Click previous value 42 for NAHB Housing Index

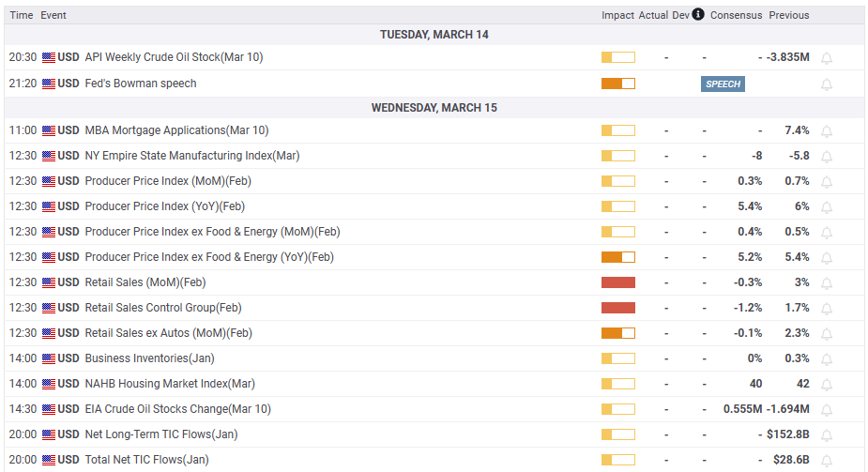click(x=803, y=384)
